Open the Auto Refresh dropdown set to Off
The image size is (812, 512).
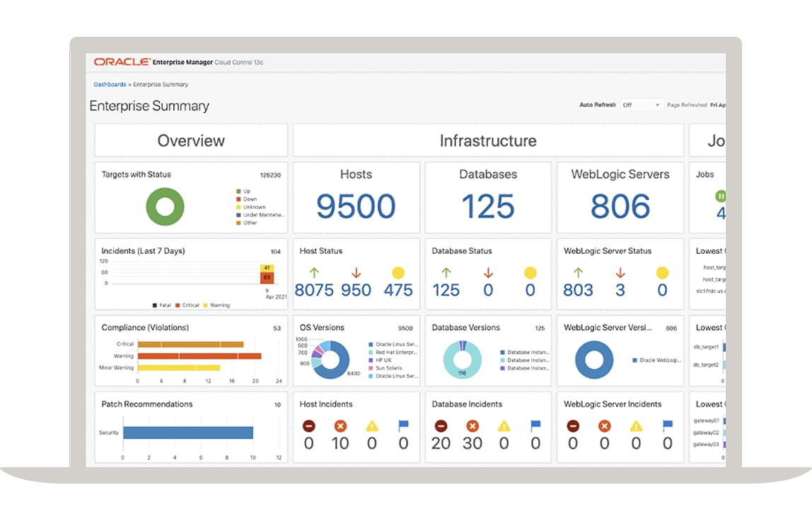642,105
